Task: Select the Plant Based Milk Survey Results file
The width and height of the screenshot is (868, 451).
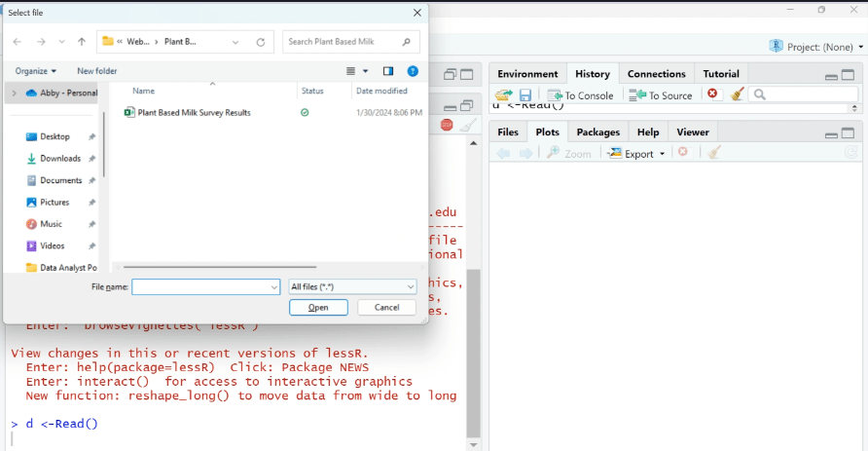Action: (194, 113)
